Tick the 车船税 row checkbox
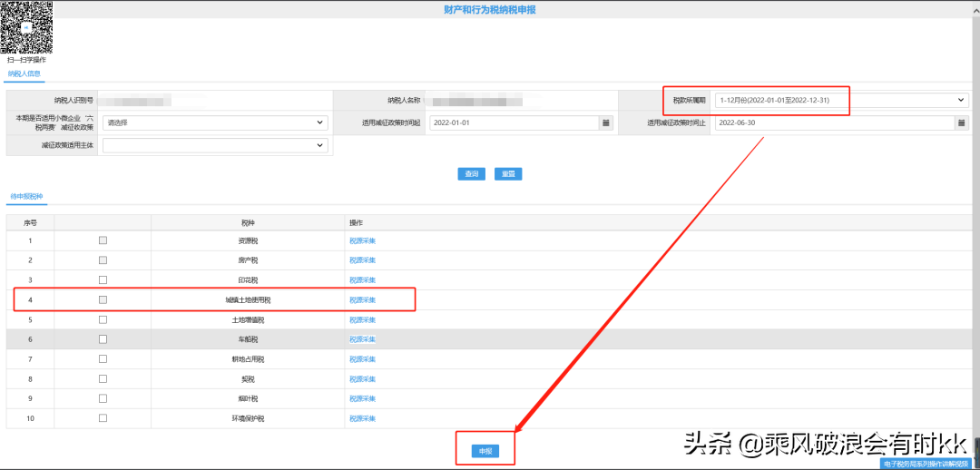980x470 pixels. 103,339
